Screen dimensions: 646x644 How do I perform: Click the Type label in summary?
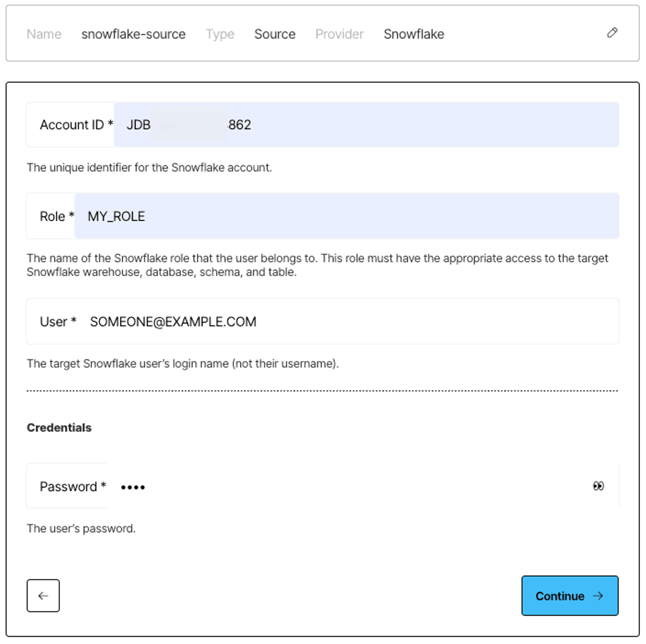[220, 34]
